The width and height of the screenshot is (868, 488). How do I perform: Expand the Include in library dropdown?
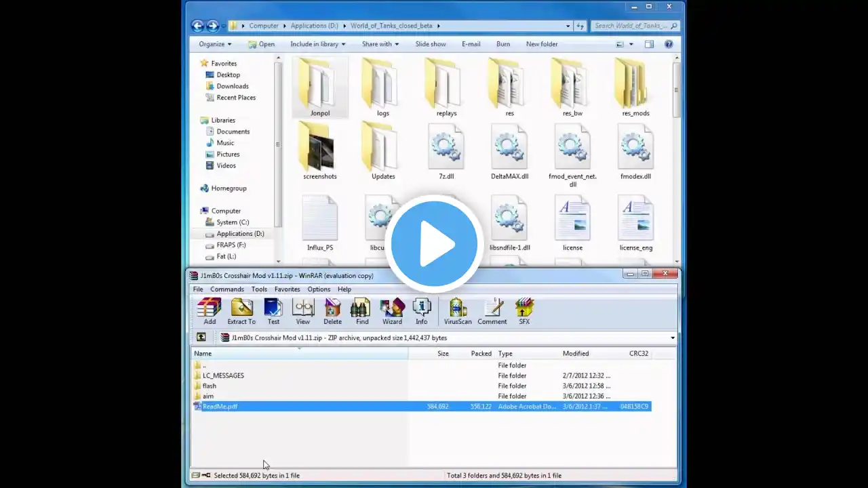(317, 44)
